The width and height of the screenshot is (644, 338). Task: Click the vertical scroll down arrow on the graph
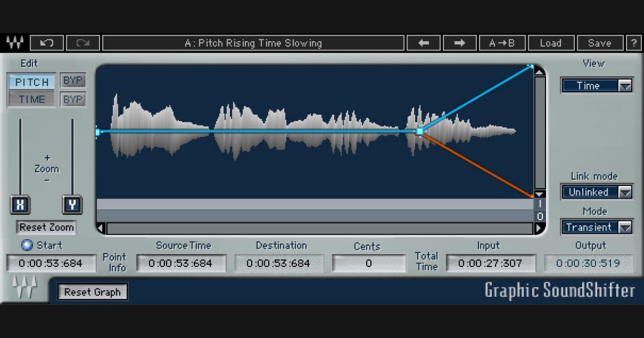[540, 194]
